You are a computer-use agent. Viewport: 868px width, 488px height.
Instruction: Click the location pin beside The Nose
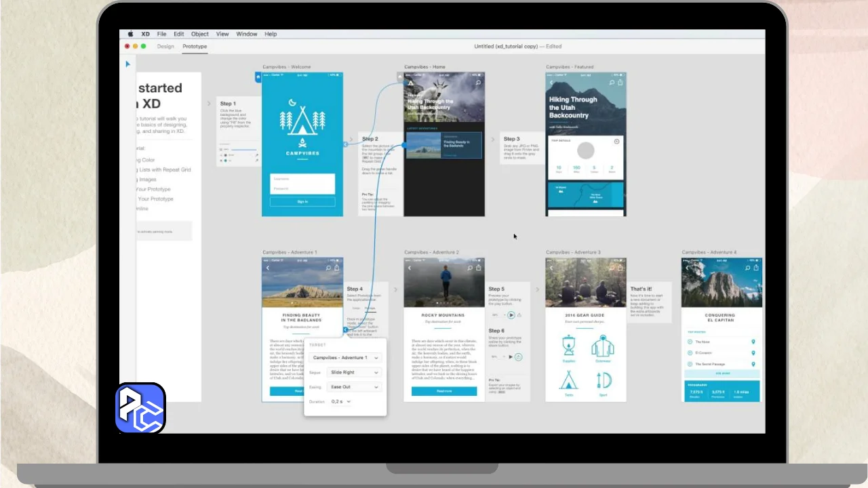click(753, 342)
